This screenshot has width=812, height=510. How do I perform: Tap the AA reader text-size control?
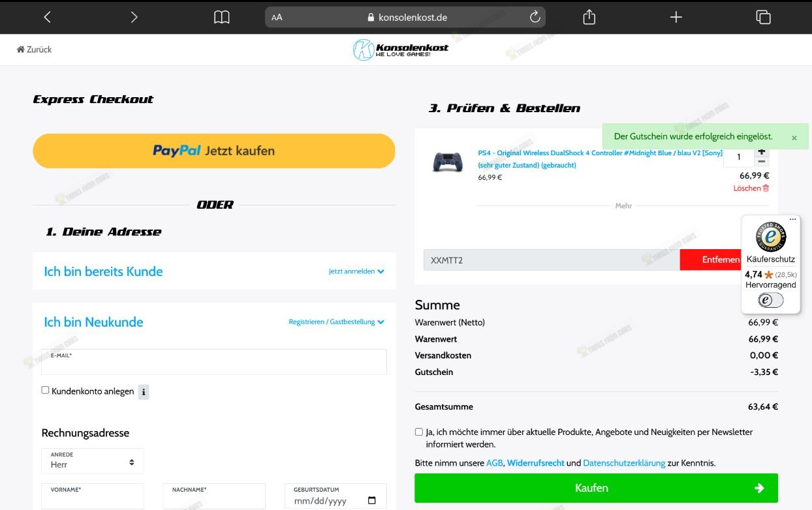click(277, 18)
